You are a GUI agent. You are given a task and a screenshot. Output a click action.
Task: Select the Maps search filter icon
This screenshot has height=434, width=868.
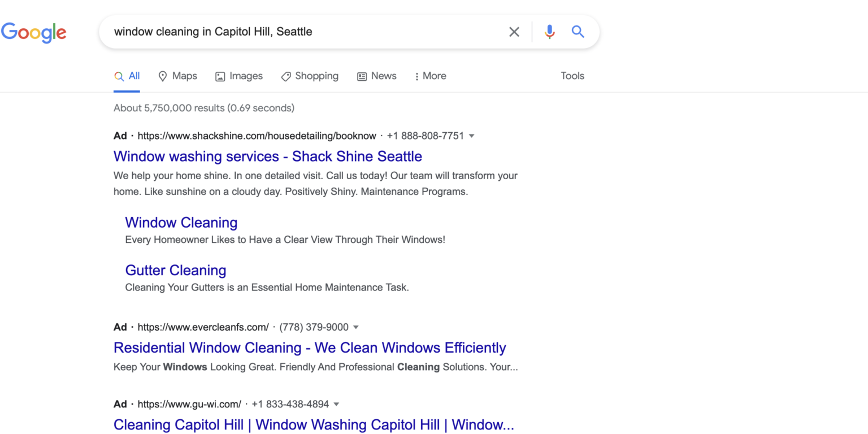tap(162, 75)
